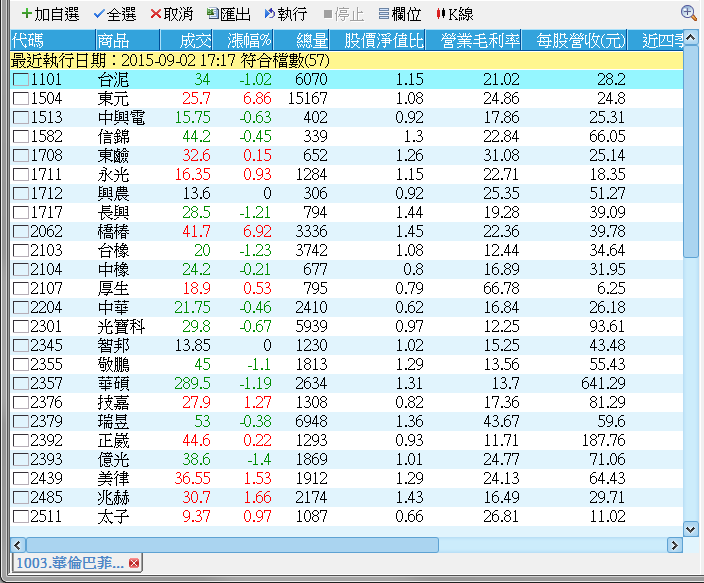Select the 億光 stock name

pyautogui.click(x=113, y=459)
